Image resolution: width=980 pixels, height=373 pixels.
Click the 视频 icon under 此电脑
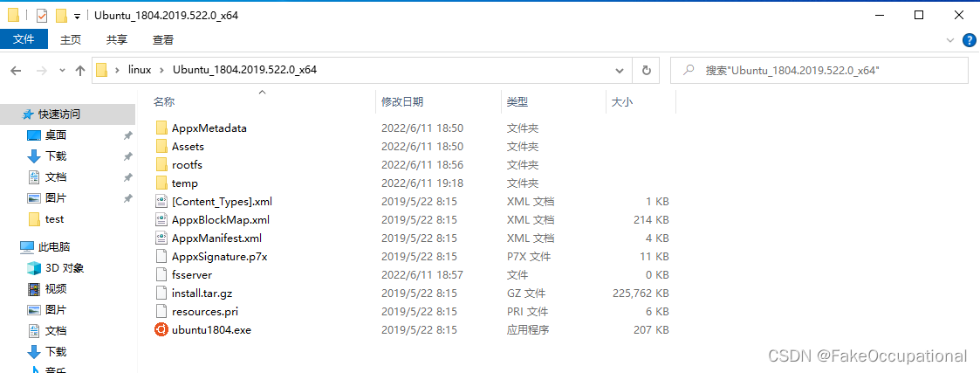[34, 289]
